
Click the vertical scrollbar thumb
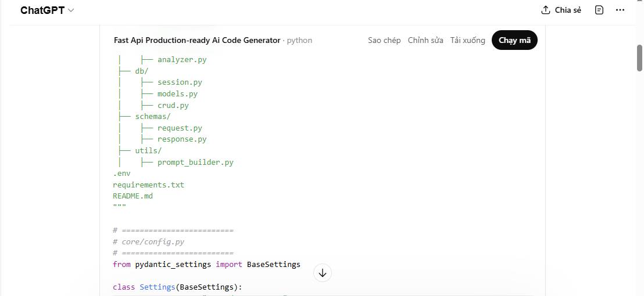(x=640, y=57)
